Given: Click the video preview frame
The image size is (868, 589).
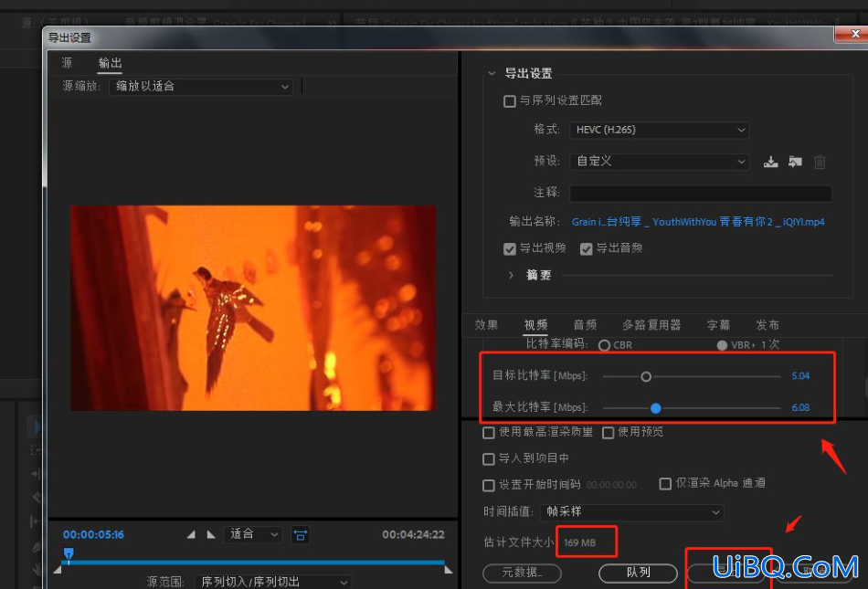Looking at the screenshot, I should coord(253,308).
